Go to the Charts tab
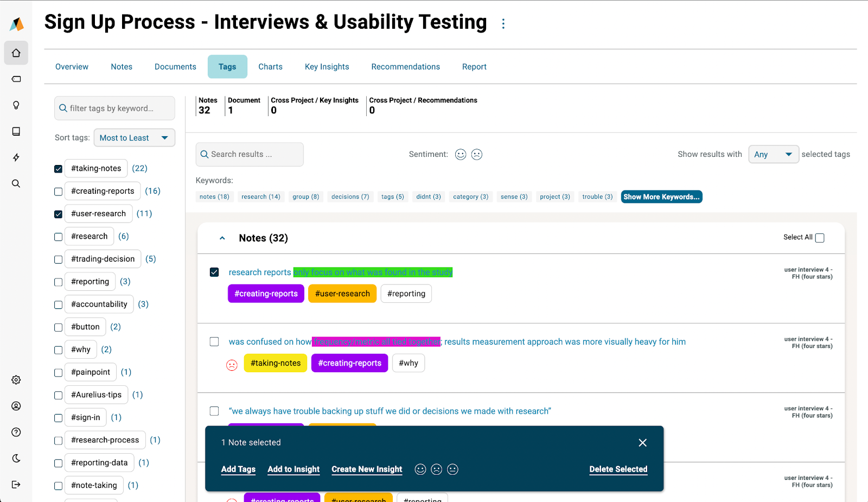This screenshot has width=868, height=502. (x=270, y=67)
